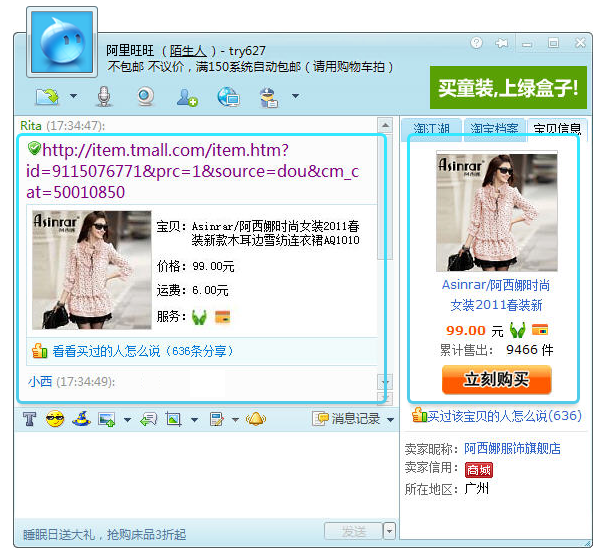Start a voice chat with the microphone icon
This screenshot has height=553, width=602.
point(104,96)
